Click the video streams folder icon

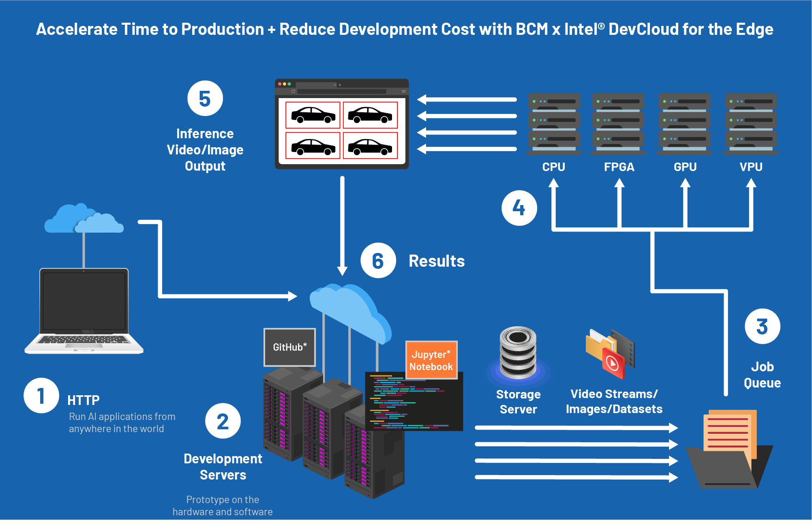tap(610, 354)
